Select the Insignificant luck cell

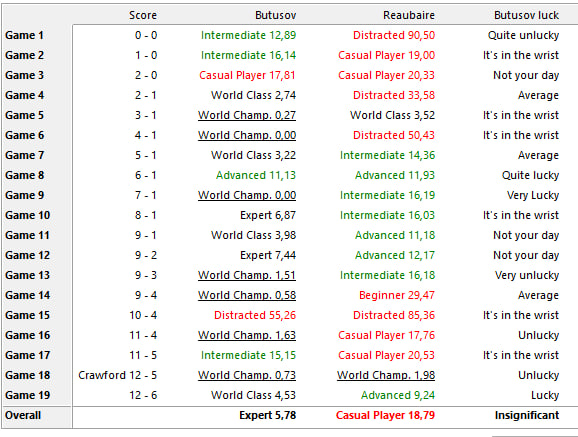pos(527,415)
